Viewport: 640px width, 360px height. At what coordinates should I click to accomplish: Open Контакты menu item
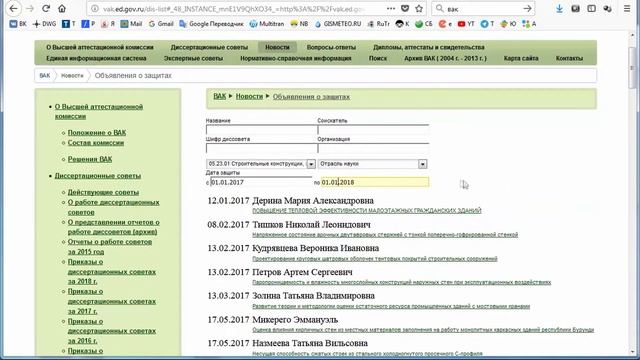[569, 58]
